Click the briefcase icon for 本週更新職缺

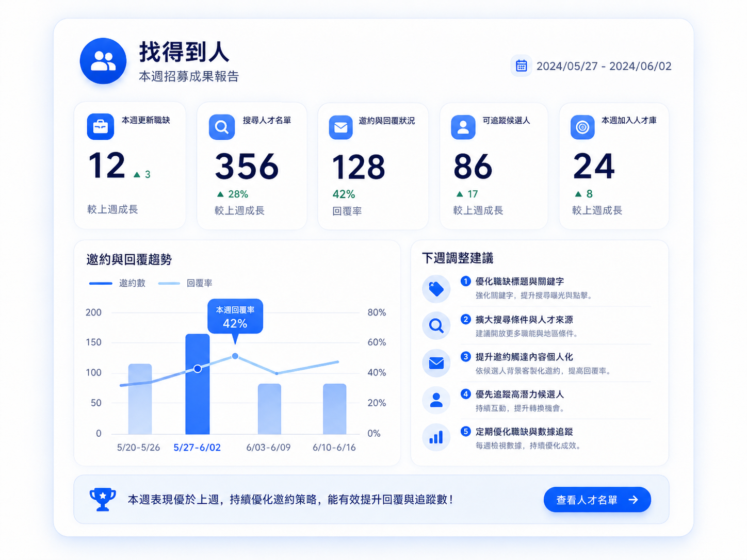[x=101, y=126]
